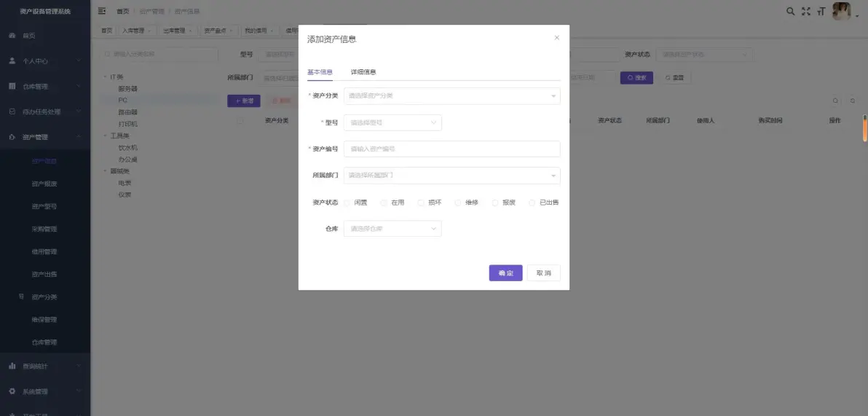This screenshot has height=416, width=868.
Task: Select the 已出售 radio button
Action: pos(532,203)
